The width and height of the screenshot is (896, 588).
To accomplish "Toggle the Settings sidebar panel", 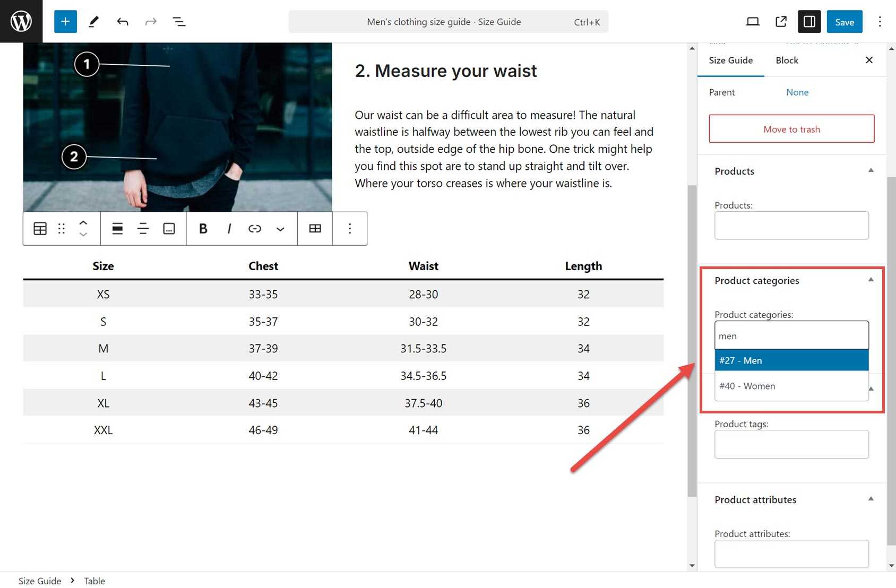I will (x=809, y=21).
